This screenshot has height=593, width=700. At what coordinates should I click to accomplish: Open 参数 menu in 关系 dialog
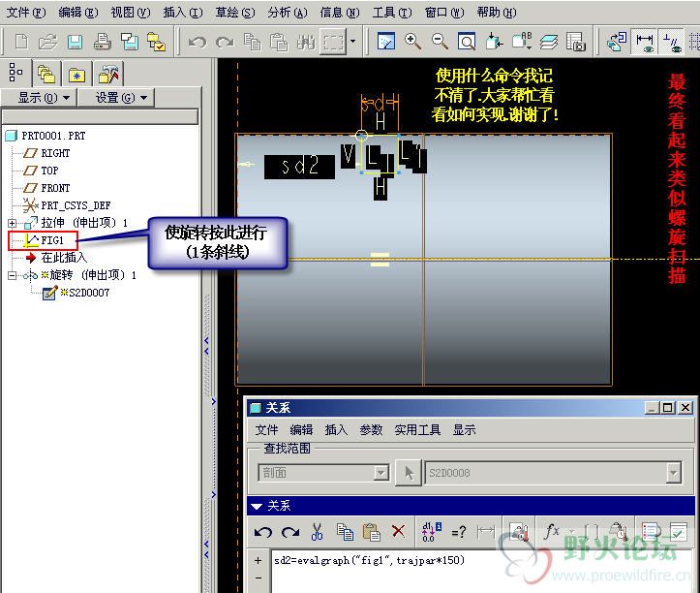pyautogui.click(x=371, y=430)
